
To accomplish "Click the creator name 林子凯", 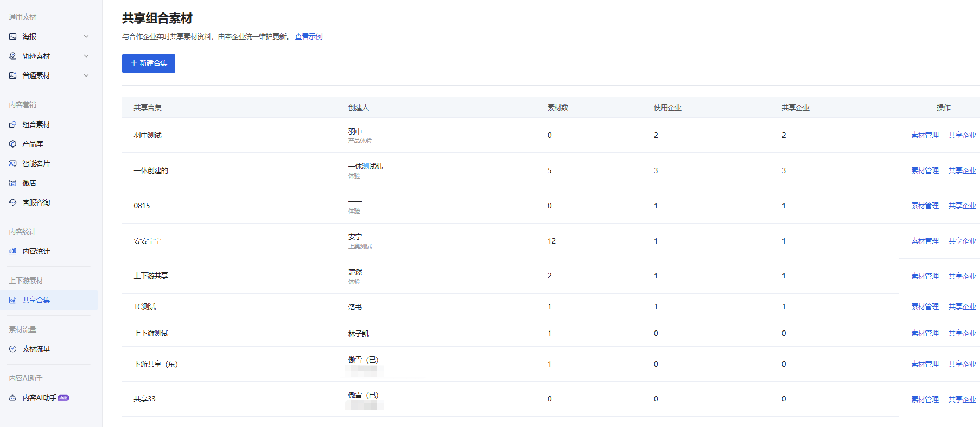I will (x=359, y=334).
